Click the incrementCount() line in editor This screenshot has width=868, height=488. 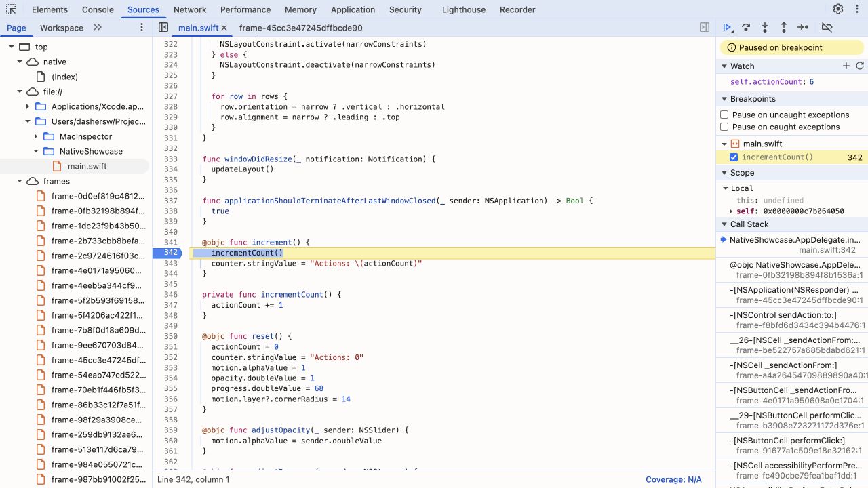[x=247, y=253]
